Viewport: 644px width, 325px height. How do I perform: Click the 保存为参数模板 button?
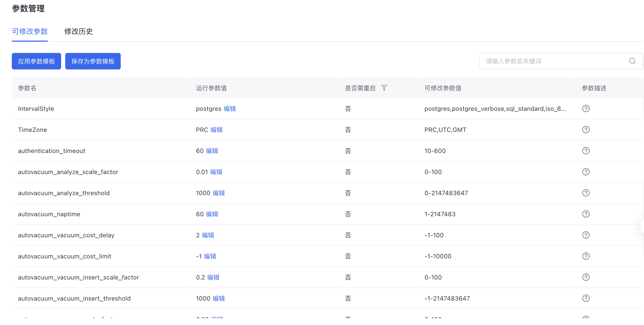(x=93, y=61)
